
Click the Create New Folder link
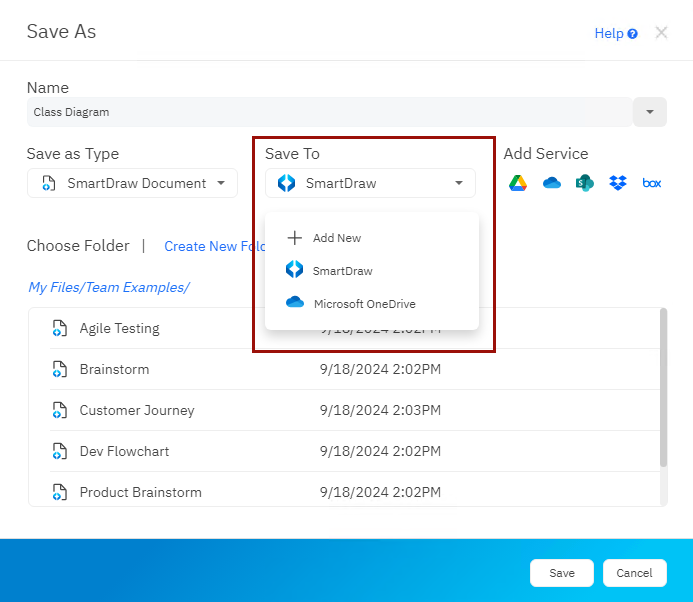(x=215, y=246)
